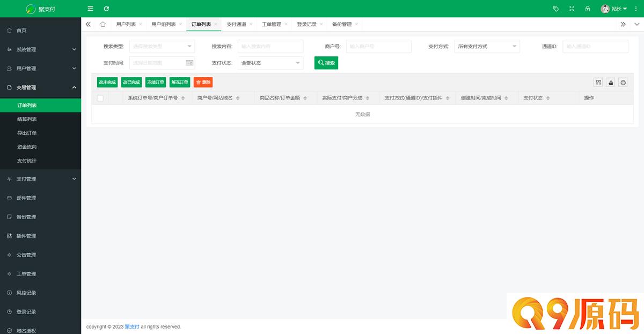Toggle fullscreen mode icon
The width and height of the screenshot is (644, 334).
pos(572,9)
